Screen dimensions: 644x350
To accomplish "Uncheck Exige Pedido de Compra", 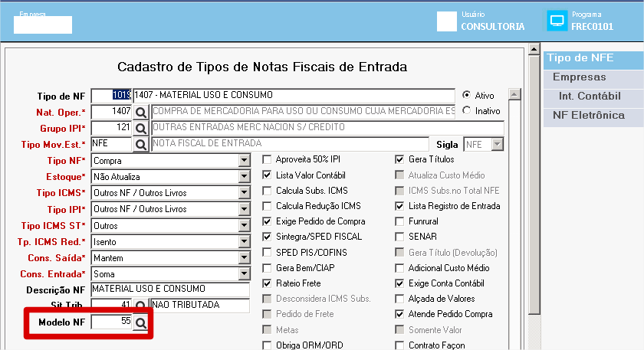I will point(267,221).
